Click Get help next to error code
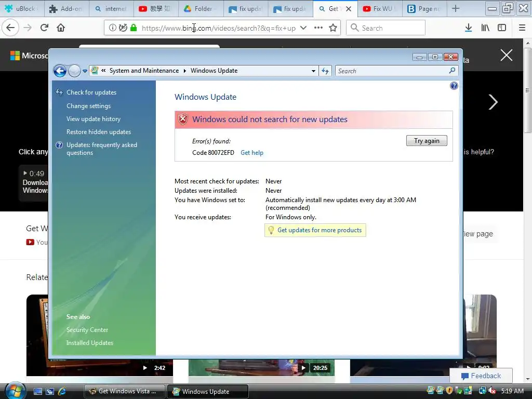Screen dimensions: 532x399 point(252,153)
